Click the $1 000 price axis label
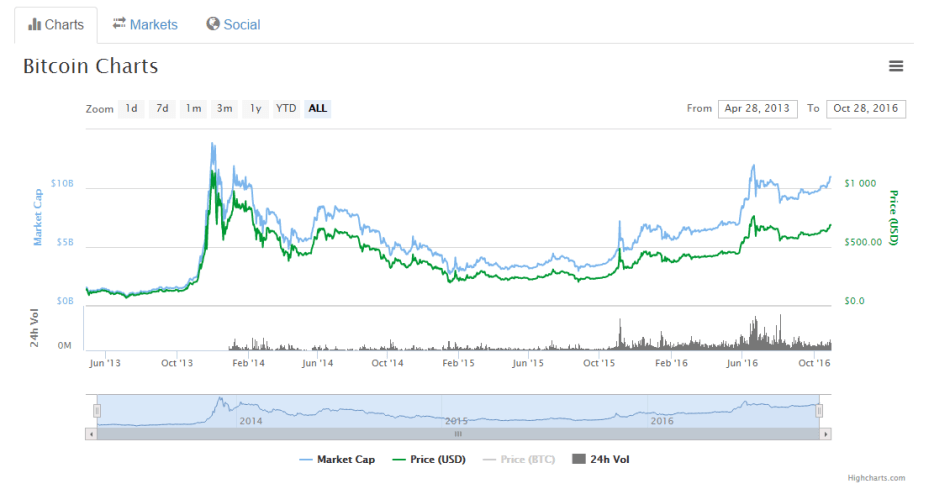 (860, 183)
